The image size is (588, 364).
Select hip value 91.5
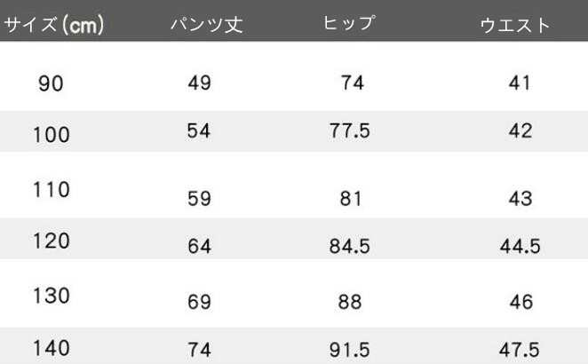coord(349,350)
